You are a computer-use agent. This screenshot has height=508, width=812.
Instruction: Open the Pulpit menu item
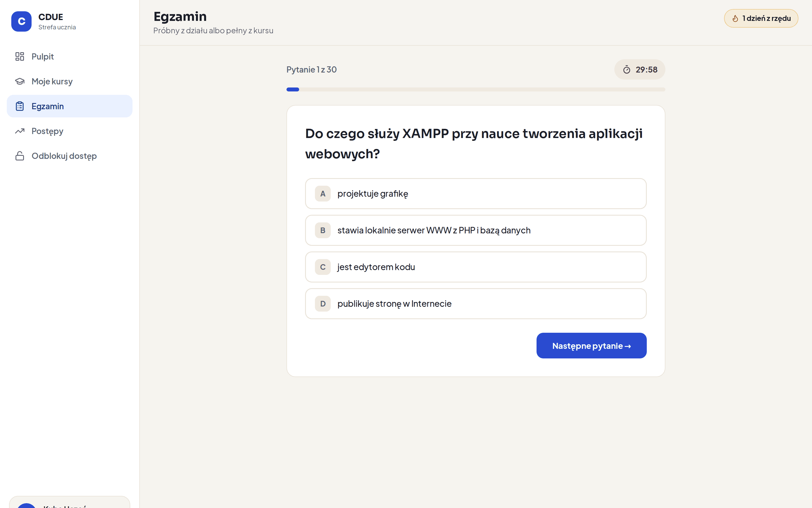click(69, 56)
